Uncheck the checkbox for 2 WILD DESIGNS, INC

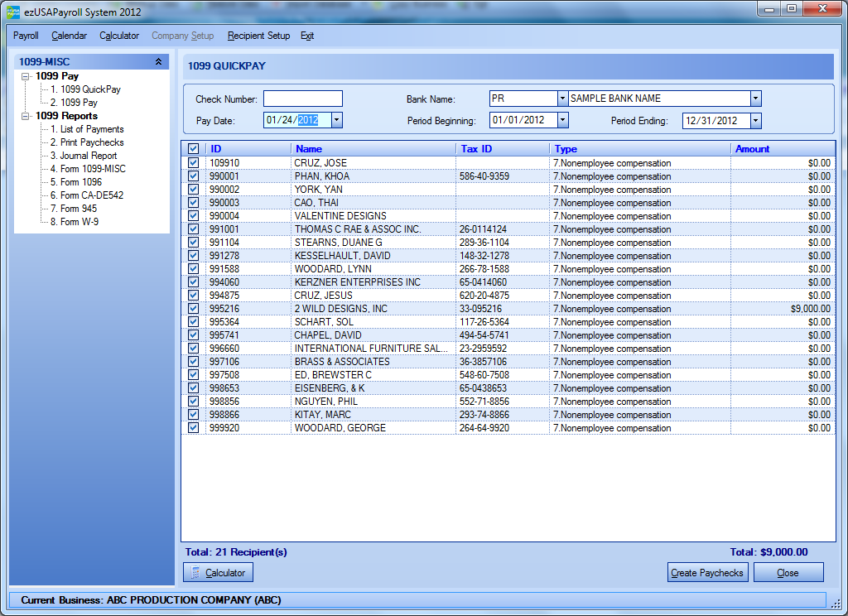click(193, 309)
